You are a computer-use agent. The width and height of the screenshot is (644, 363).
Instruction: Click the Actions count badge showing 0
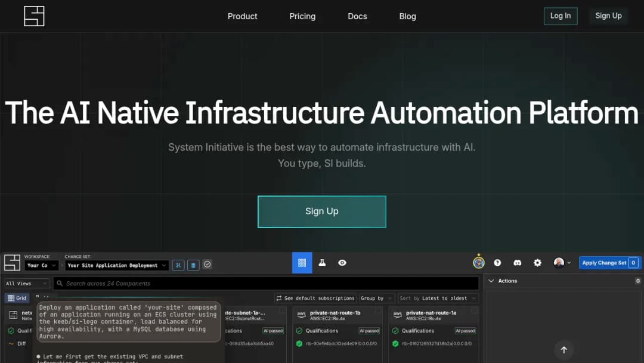[637, 281]
